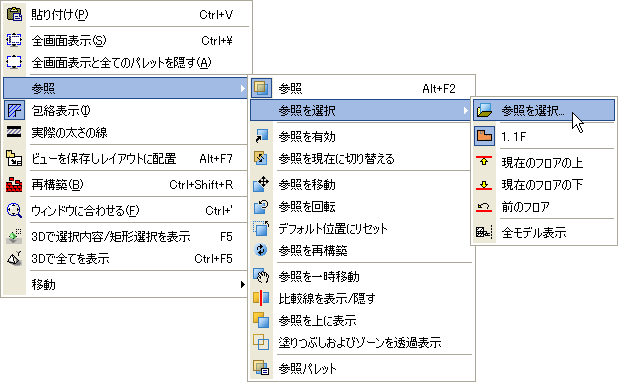Toggle the 包絡表示 icon
Screen dimensions: 619x382
14,110
